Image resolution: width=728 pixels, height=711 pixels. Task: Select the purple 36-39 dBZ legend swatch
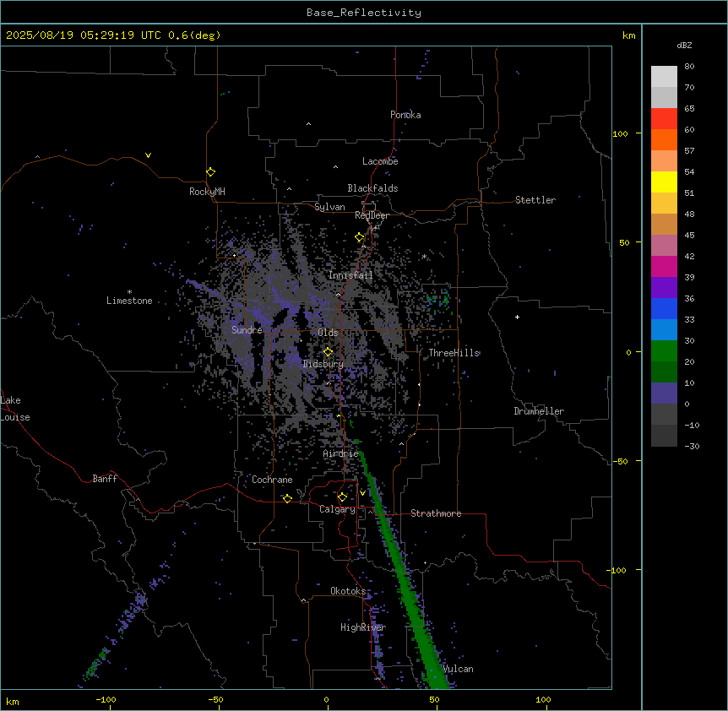point(664,288)
